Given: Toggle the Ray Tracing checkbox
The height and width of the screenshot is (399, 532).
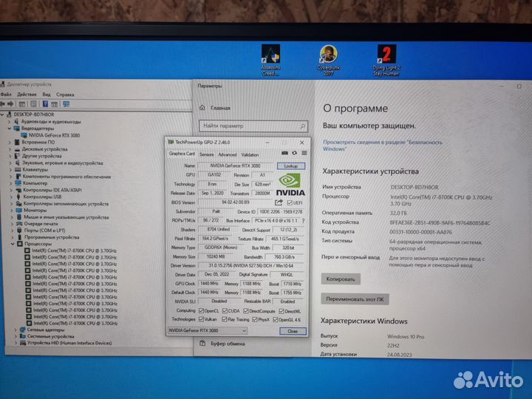Looking at the screenshot, I should 225,319.
